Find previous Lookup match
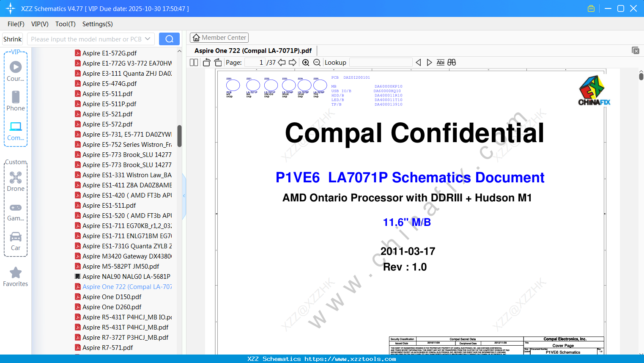 tap(418, 63)
